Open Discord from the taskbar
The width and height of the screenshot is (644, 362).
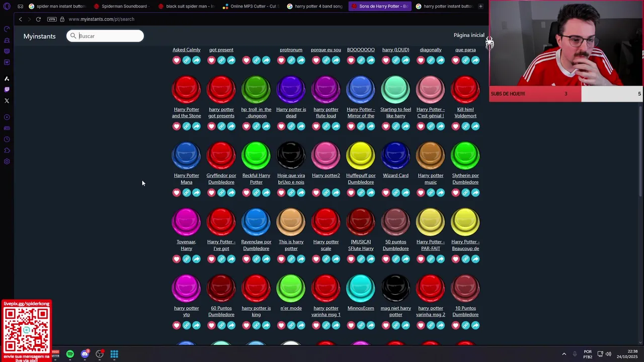tap(85, 354)
